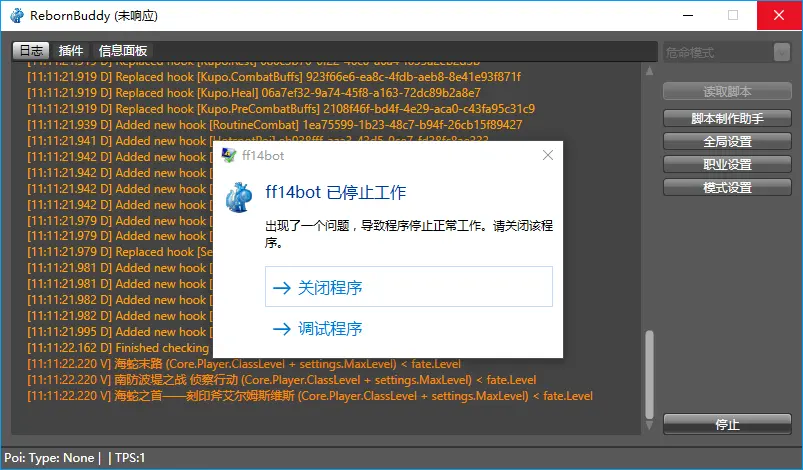Click the log scrollbar down arrow
This screenshot has height=470, width=803.
point(649,425)
